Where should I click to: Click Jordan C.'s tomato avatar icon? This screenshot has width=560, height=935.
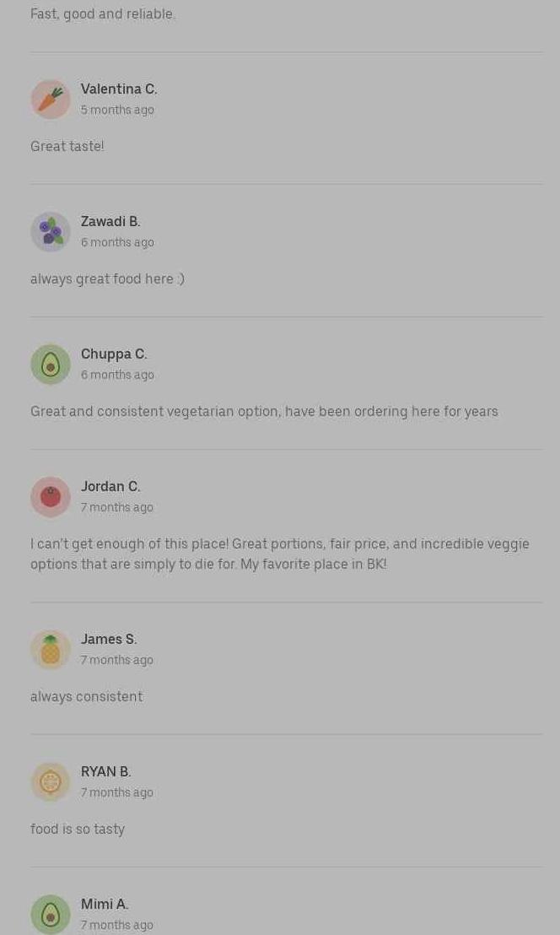pos(51,497)
